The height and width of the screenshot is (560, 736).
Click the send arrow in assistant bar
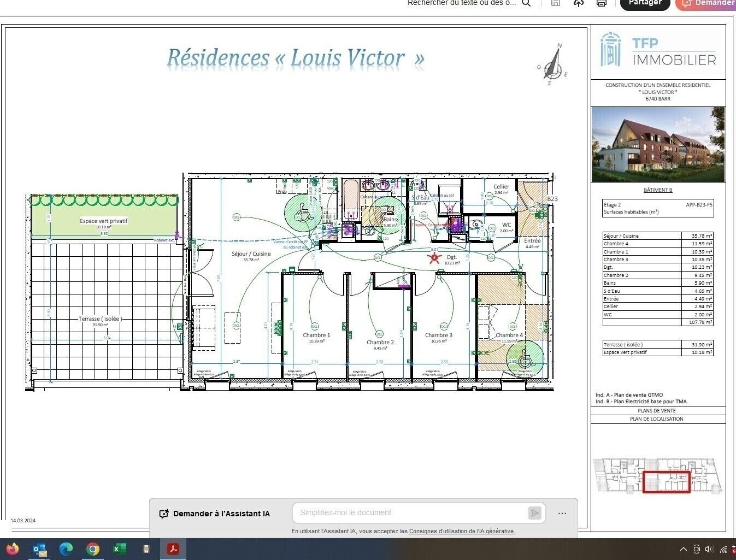pos(534,512)
